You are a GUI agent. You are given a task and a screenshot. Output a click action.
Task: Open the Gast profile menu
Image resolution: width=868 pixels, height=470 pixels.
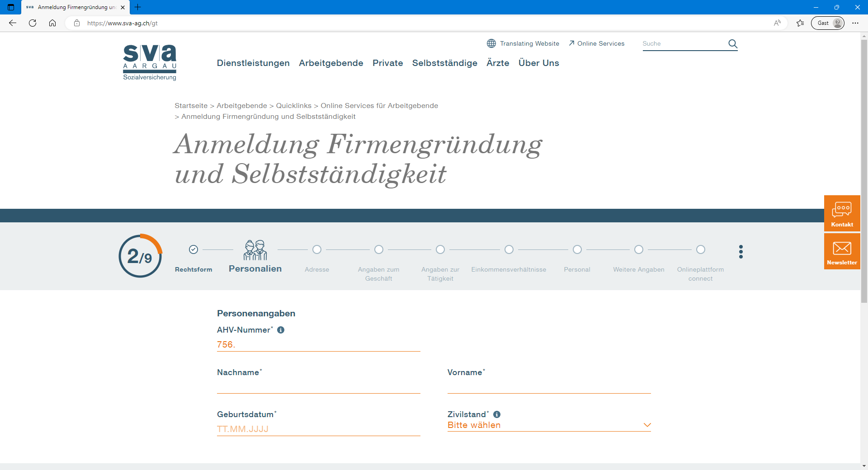pos(827,23)
